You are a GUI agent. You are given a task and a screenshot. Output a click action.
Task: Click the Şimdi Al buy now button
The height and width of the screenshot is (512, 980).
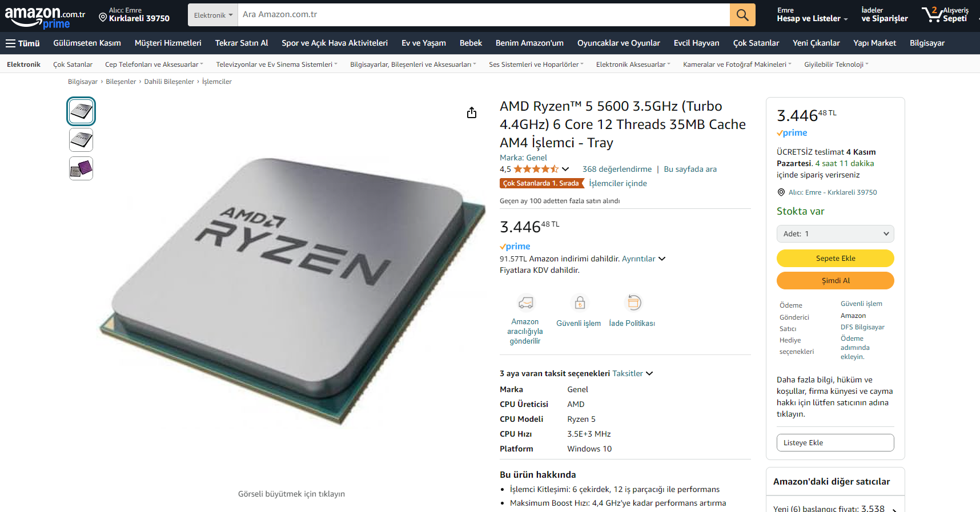[836, 280]
